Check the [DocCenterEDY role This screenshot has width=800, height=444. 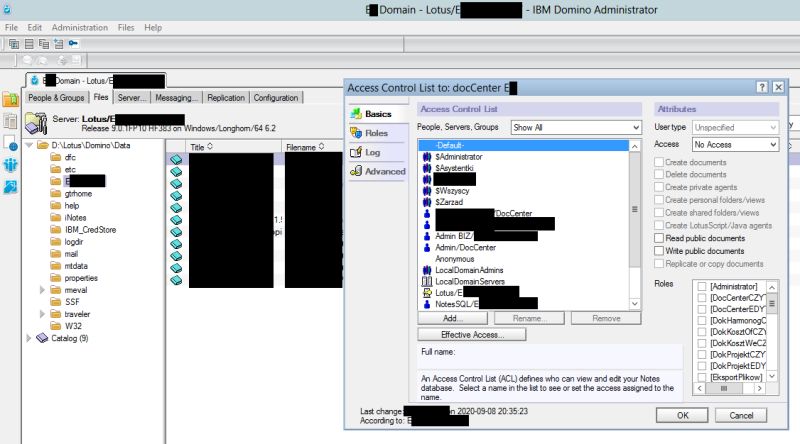coord(702,309)
